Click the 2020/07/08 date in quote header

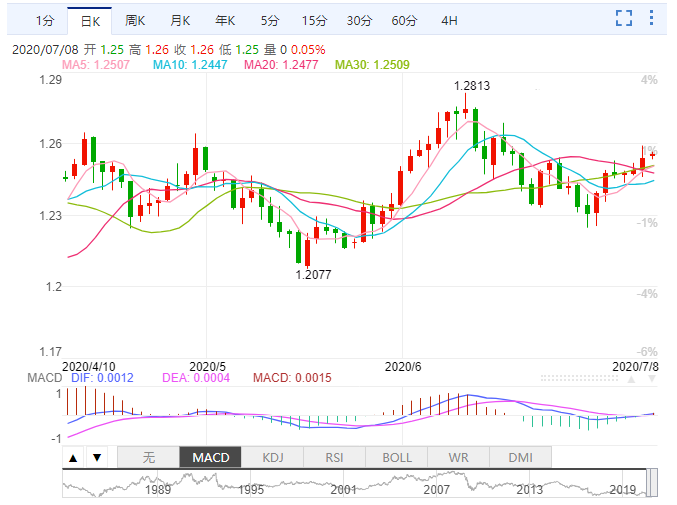tap(45, 50)
